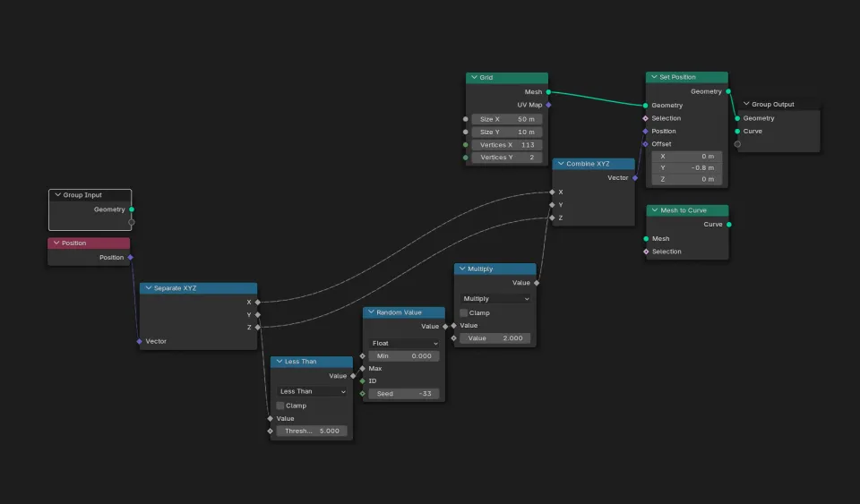Collapse the Mesh to Curve node chevron

(654, 209)
